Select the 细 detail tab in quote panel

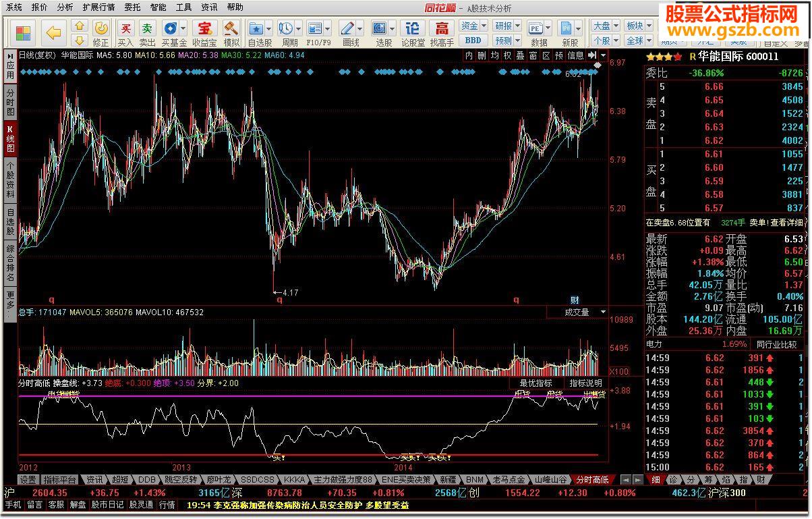tap(656, 480)
